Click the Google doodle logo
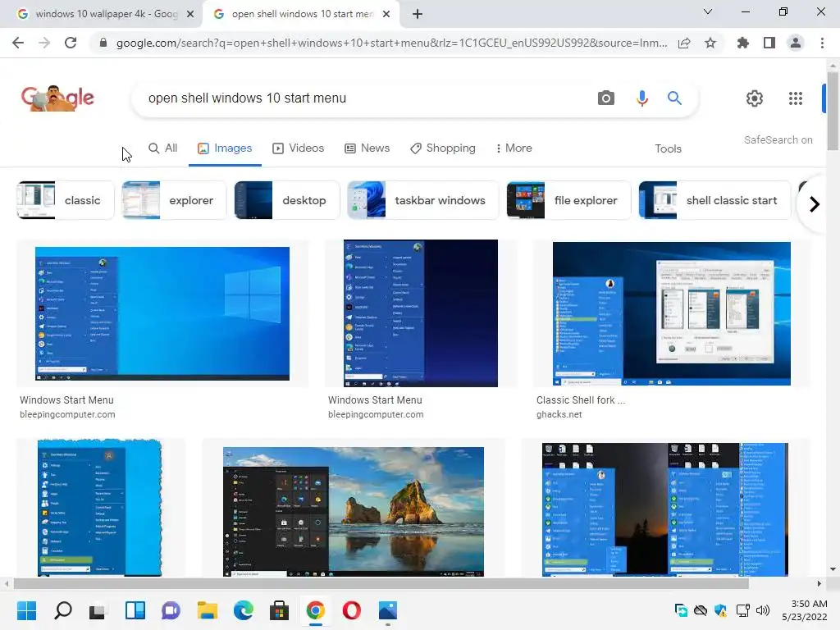840x630 pixels. [58, 98]
